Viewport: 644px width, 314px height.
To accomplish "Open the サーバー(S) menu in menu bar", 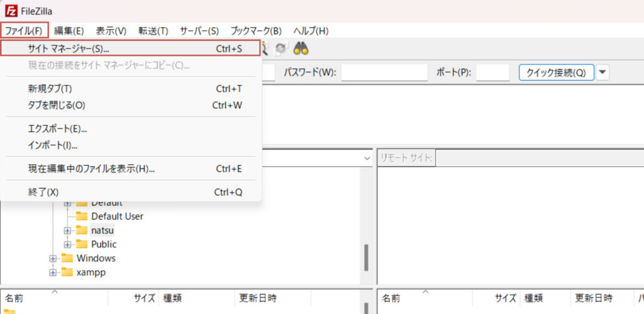I will [199, 31].
